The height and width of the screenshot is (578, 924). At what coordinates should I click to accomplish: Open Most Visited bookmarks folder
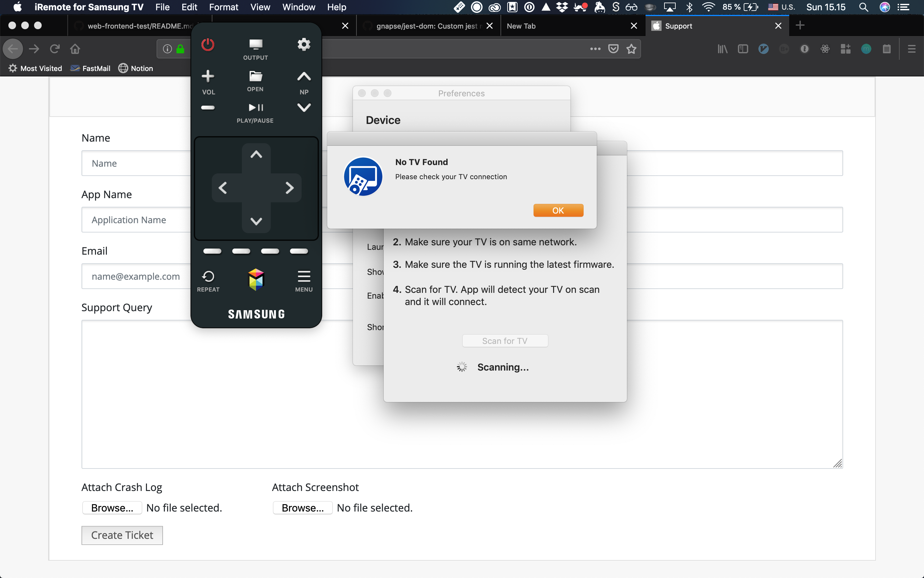[35, 68]
